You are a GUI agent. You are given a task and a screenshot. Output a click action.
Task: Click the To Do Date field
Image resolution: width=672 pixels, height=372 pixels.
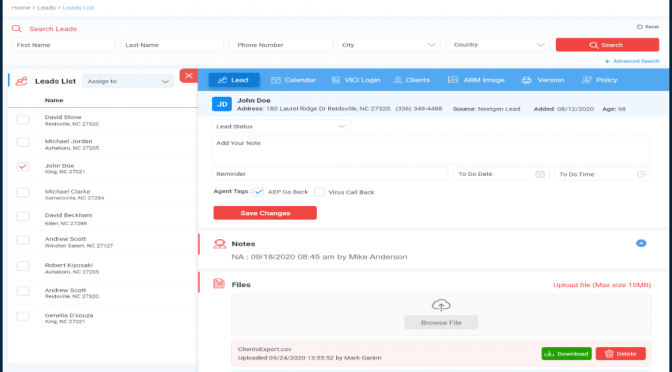(501, 174)
